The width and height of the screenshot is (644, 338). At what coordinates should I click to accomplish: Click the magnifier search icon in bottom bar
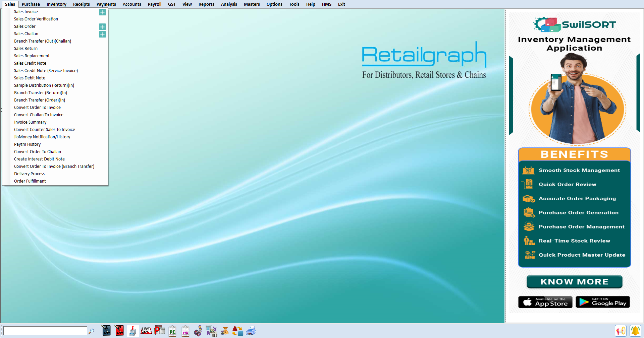(91, 331)
